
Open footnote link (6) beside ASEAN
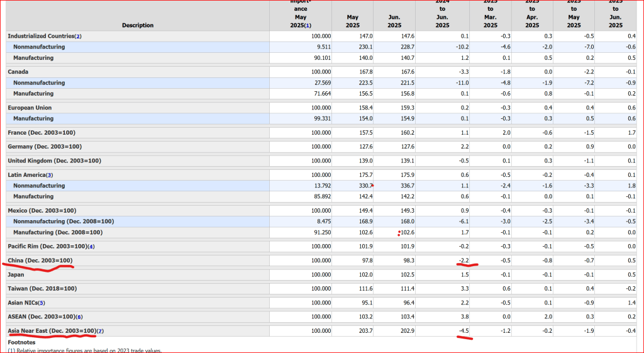79,317
